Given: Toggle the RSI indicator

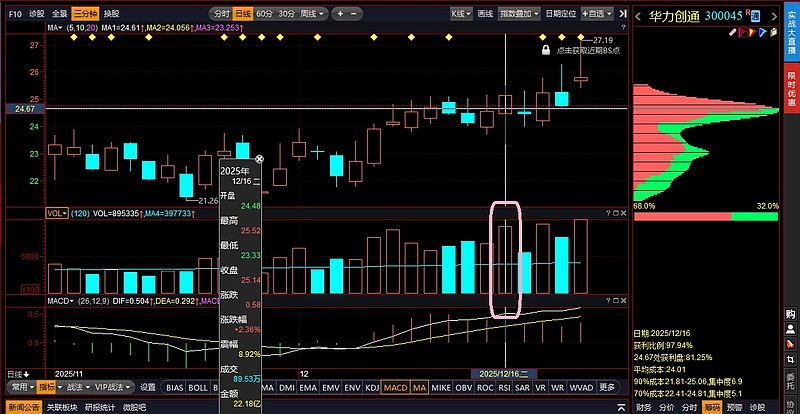Looking at the screenshot, I should coord(504,387).
